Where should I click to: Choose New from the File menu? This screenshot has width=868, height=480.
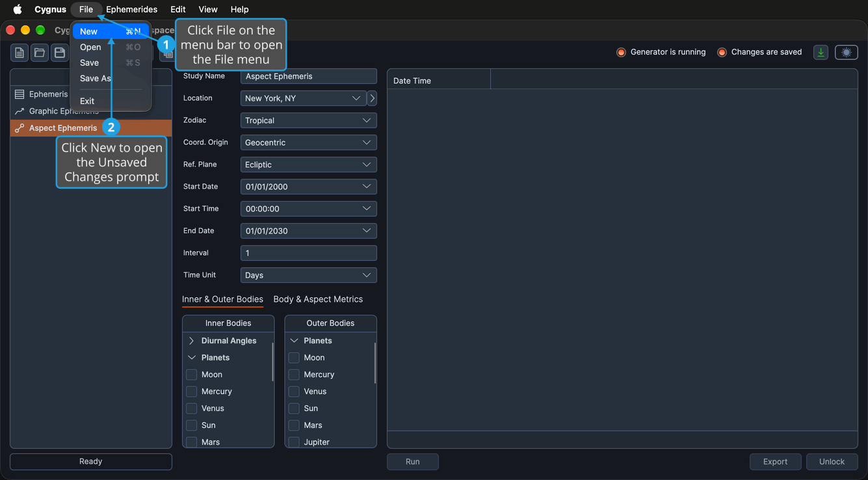pyautogui.click(x=111, y=31)
